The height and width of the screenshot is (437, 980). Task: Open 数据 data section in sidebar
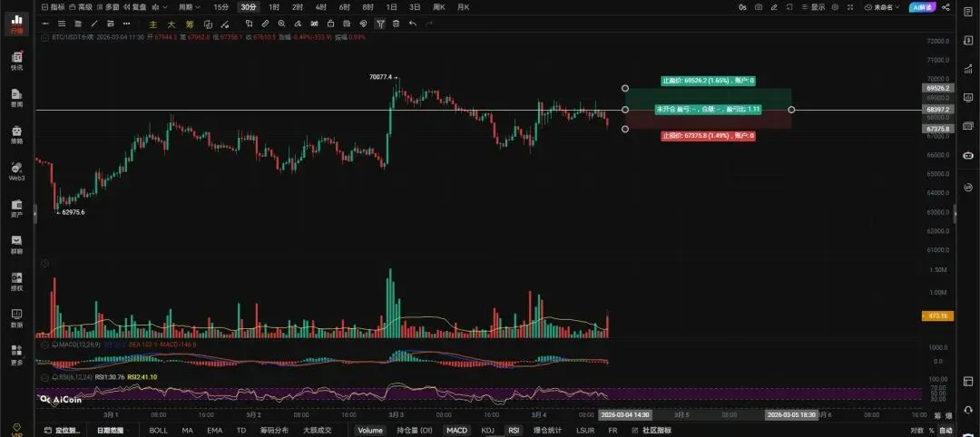[x=16, y=318]
